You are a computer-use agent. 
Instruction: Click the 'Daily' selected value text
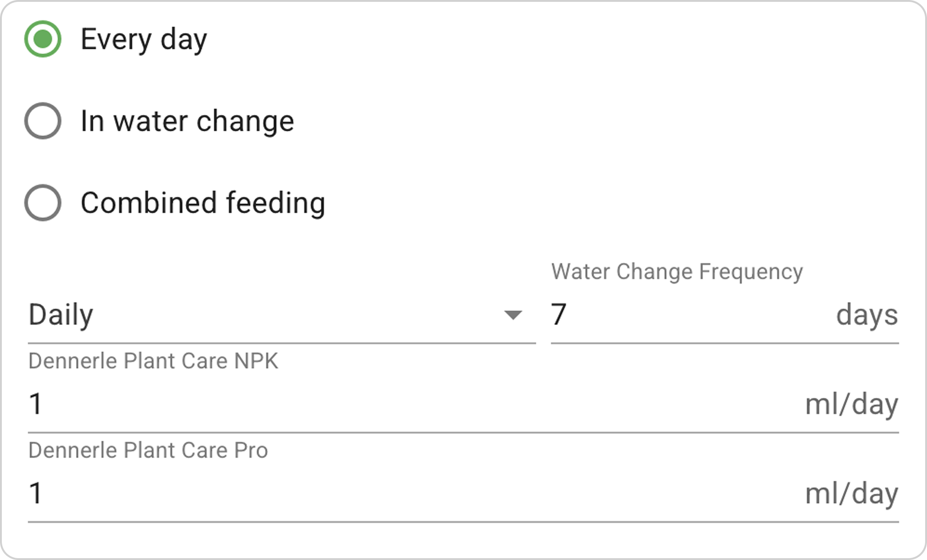point(61,315)
